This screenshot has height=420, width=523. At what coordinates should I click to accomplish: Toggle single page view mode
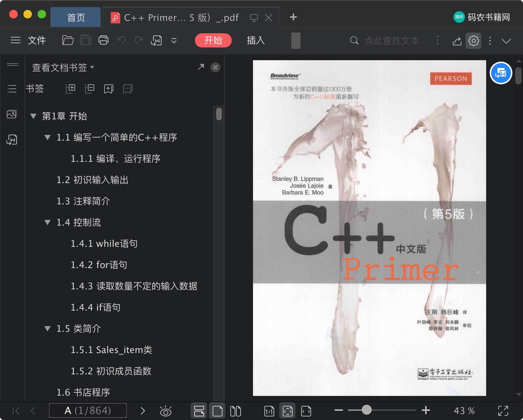(217, 411)
